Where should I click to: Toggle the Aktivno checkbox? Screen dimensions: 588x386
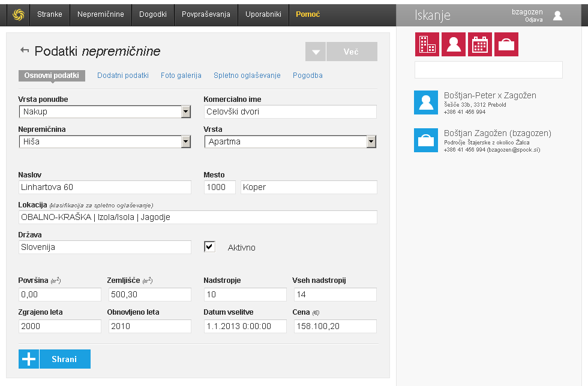pyautogui.click(x=209, y=247)
